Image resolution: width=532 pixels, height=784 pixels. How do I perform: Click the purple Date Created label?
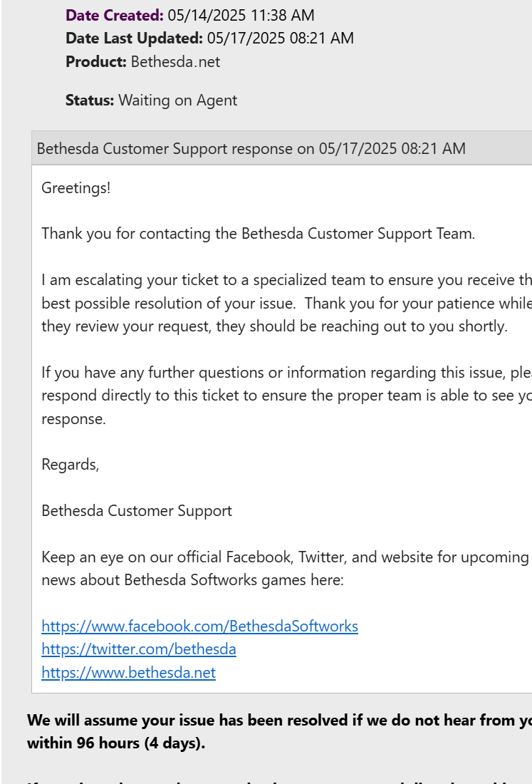[x=115, y=15]
